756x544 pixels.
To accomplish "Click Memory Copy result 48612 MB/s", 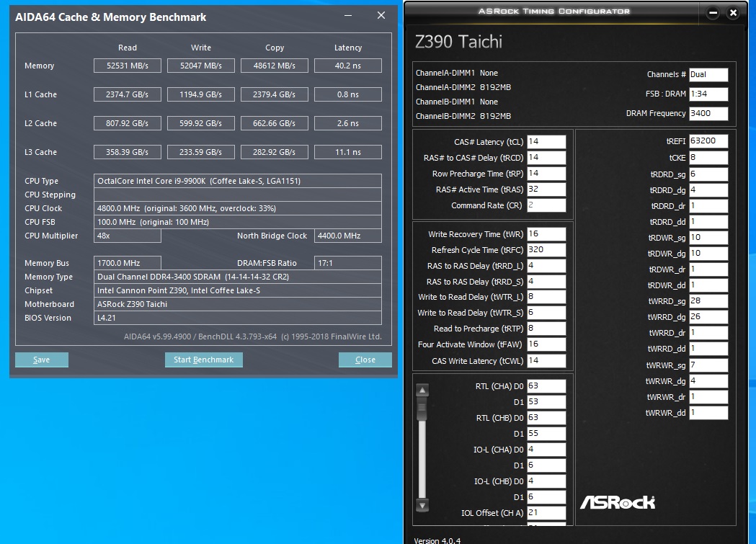I will (275, 66).
